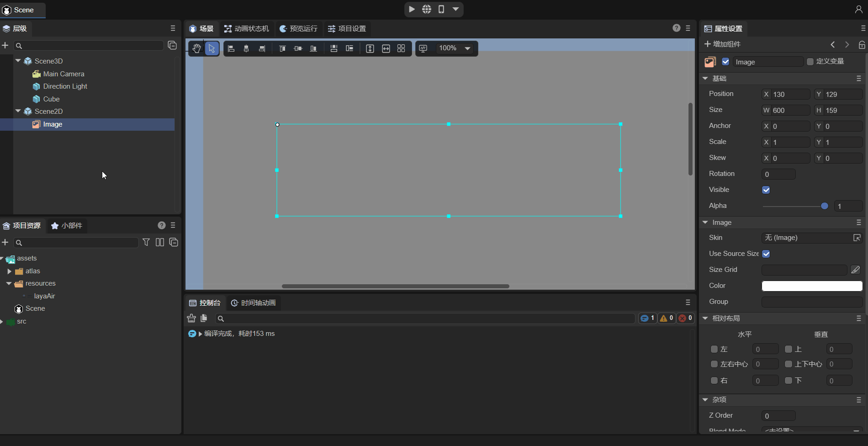Screen dimensions: 868x446
Task: Enable the 左右中心 layout checkbox
Action: tap(714, 364)
